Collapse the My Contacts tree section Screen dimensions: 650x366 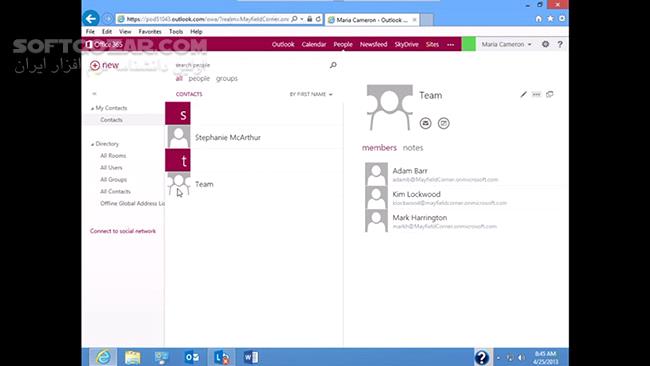(x=92, y=108)
